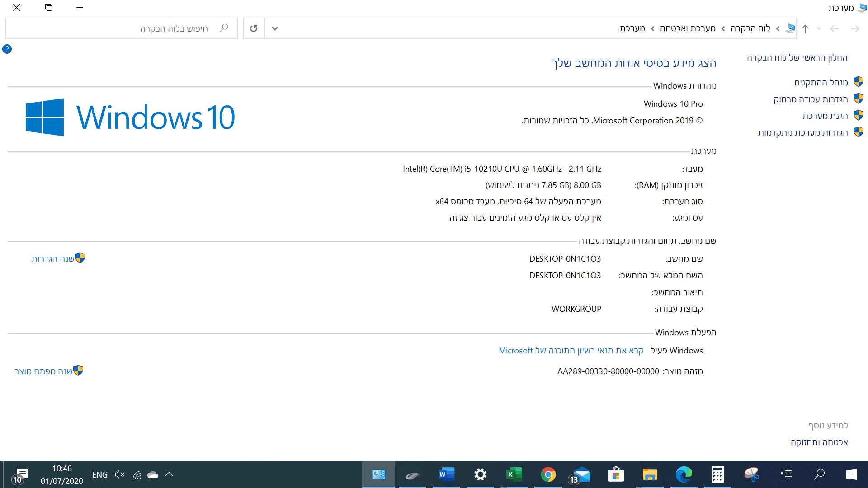The height and width of the screenshot is (488, 868).
Task: Refresh the Control Panel address bar
Action: click(254, 28)
